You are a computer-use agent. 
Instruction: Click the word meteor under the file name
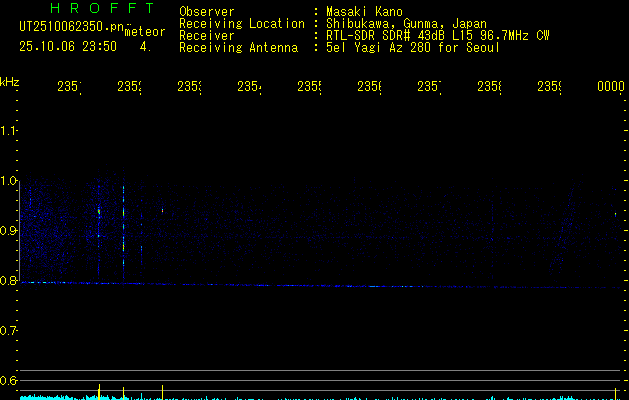coord(144,32)
